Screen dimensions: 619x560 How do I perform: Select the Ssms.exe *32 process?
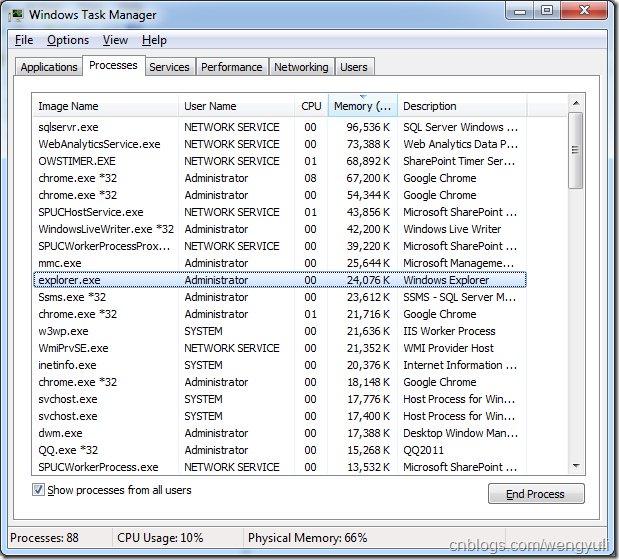(x=279, y=297)
